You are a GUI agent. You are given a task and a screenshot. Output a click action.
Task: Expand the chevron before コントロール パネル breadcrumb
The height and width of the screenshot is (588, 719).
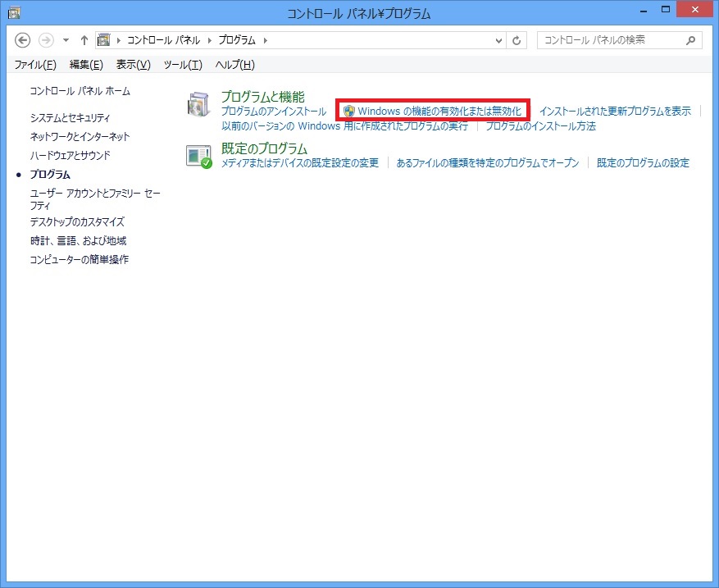(118, 40)
